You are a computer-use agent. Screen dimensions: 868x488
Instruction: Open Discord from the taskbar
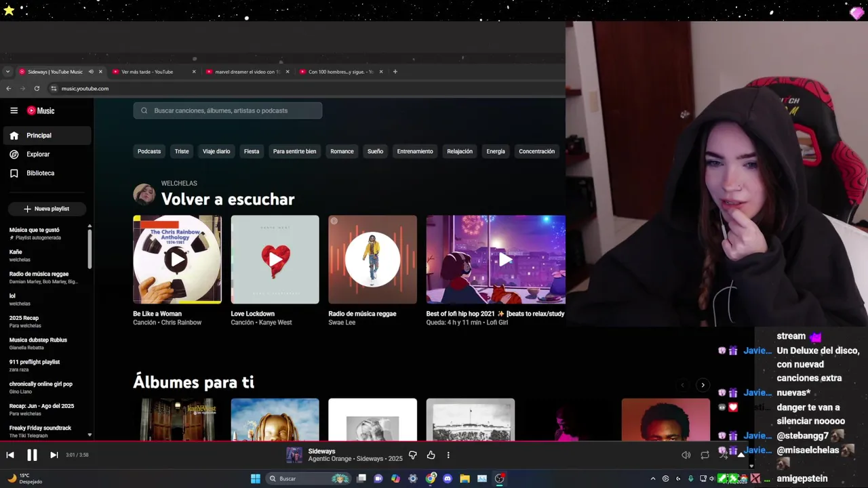448,479
